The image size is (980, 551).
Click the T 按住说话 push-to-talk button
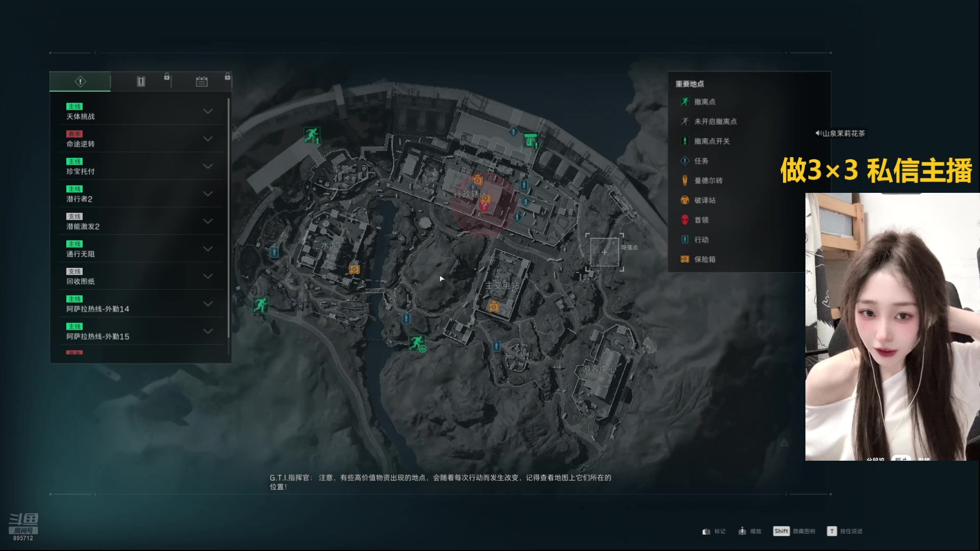pyautogui.click(x=845, y=531)
